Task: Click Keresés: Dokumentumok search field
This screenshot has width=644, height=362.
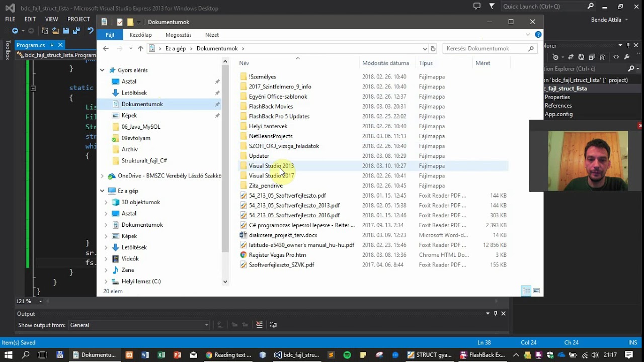Action: pos(489,49)
